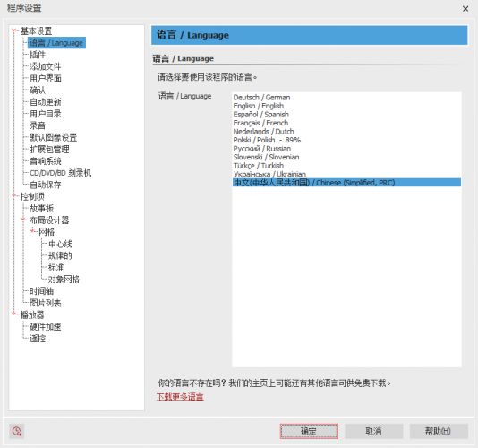Collapse the 控制项 tree node

13,196
